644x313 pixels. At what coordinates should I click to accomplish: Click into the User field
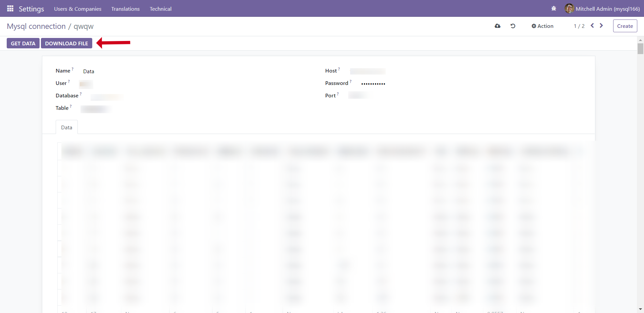pos(86,84)
